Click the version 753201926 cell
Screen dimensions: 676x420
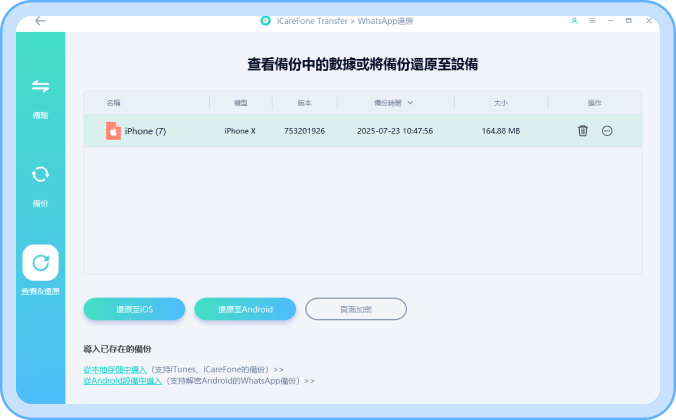(x=304, y=131)
